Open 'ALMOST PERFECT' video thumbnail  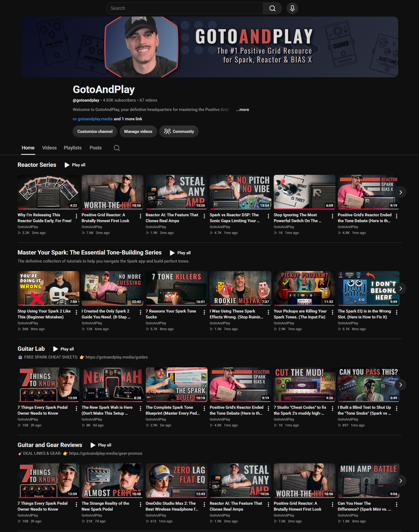[112, 480]
